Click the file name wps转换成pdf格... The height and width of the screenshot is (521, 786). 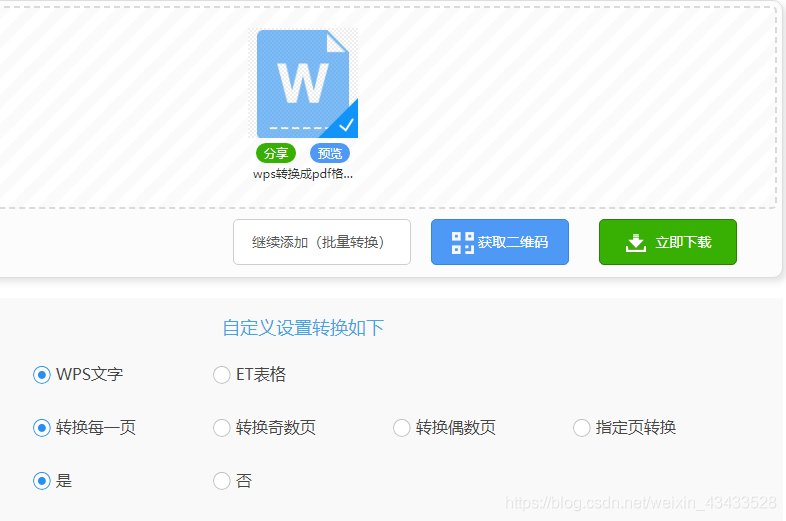pyautogui.click(x=303, y=174)
